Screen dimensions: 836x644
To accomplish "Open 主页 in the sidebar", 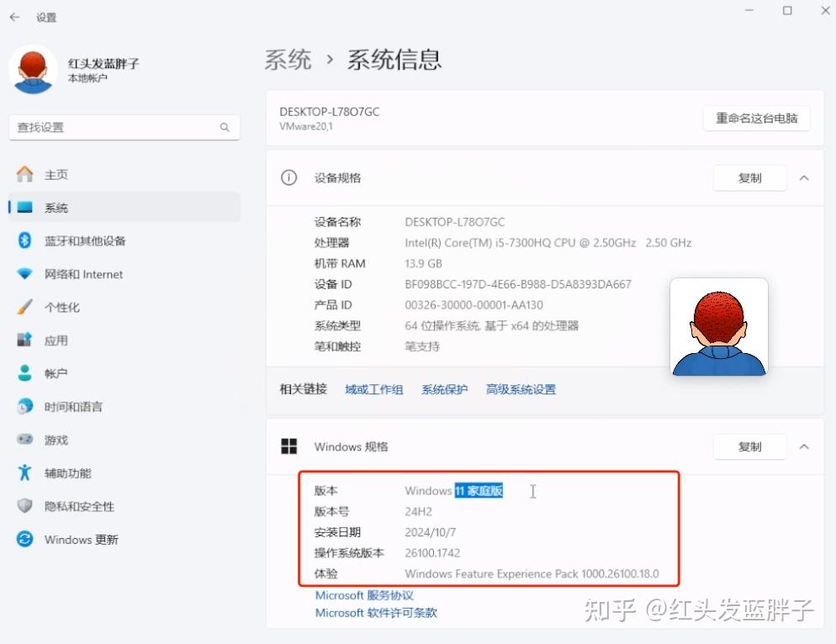I will (124, 174).
